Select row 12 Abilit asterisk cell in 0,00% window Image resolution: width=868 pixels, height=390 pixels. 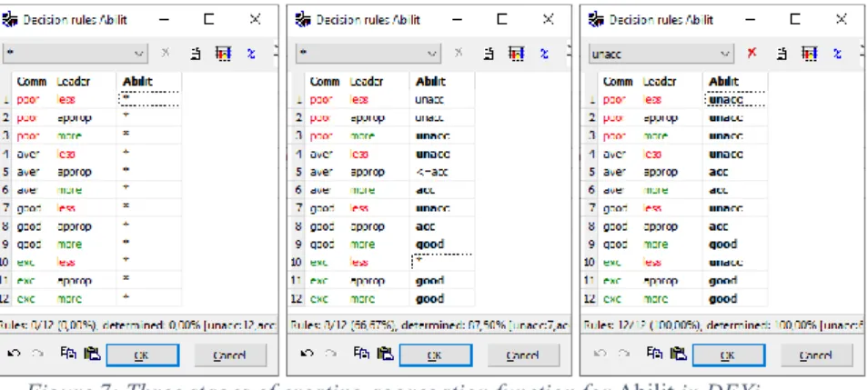149,299
